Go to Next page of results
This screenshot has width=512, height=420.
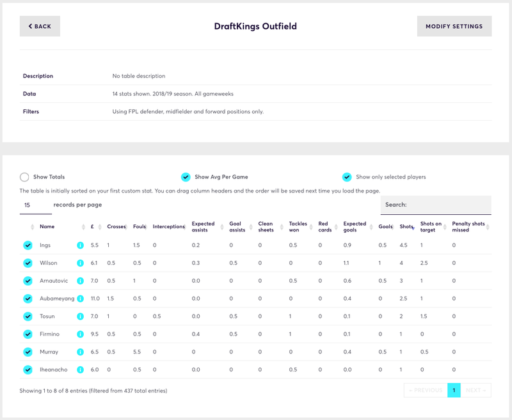pos(476,391)
